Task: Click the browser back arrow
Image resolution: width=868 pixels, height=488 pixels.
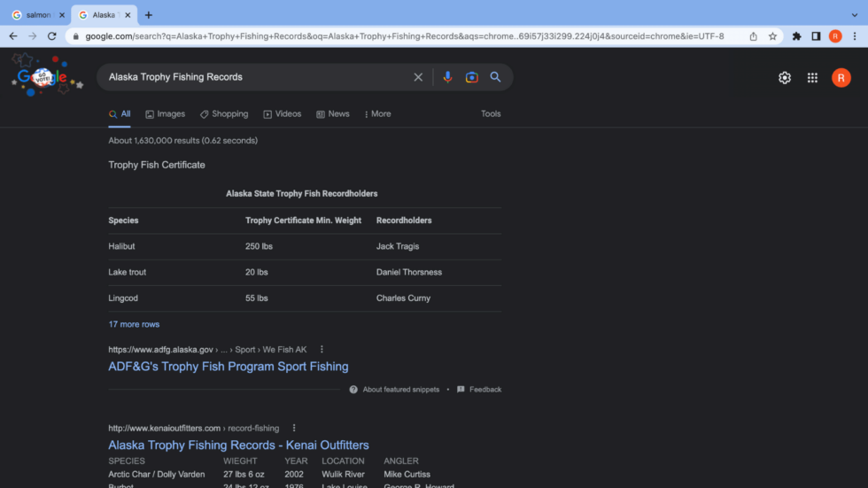Action: 13,36
